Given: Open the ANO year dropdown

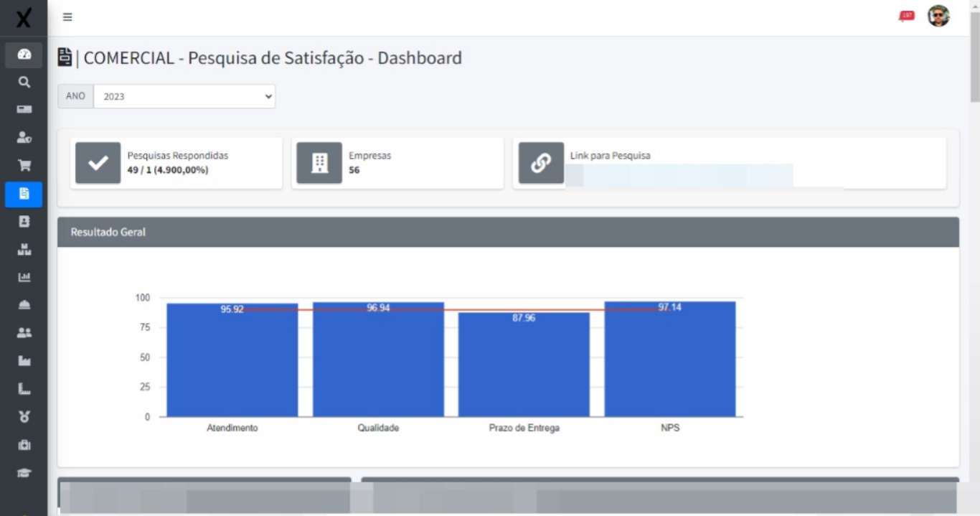Looking at the screenshot, I should (184, 96).
